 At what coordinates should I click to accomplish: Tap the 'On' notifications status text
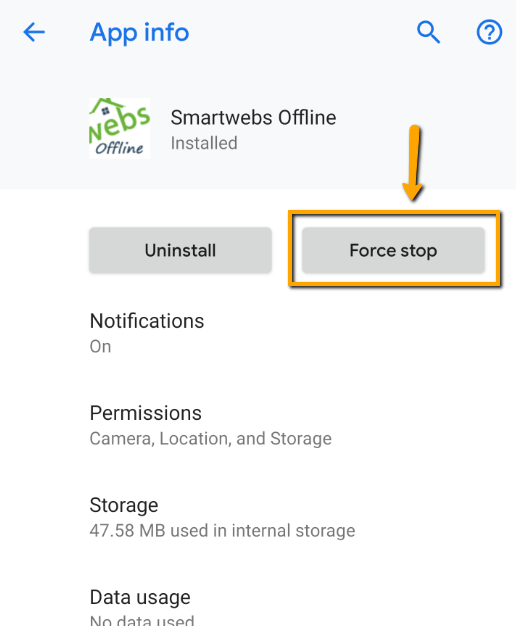[x=100, y=347]
